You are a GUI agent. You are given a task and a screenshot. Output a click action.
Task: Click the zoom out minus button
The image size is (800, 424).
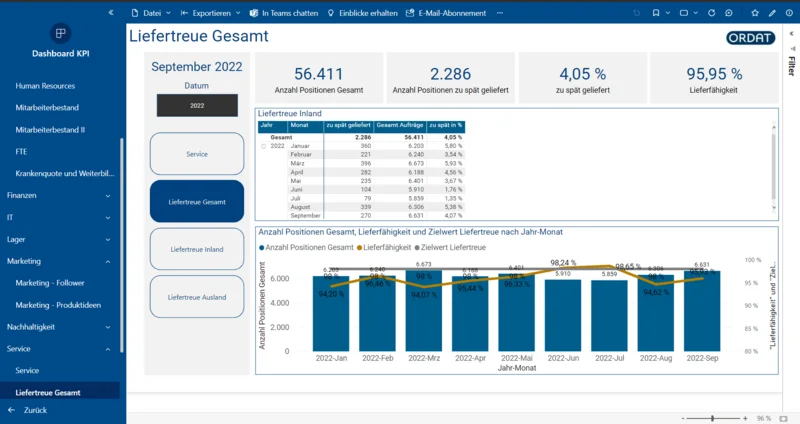click(x=683, y=418)
